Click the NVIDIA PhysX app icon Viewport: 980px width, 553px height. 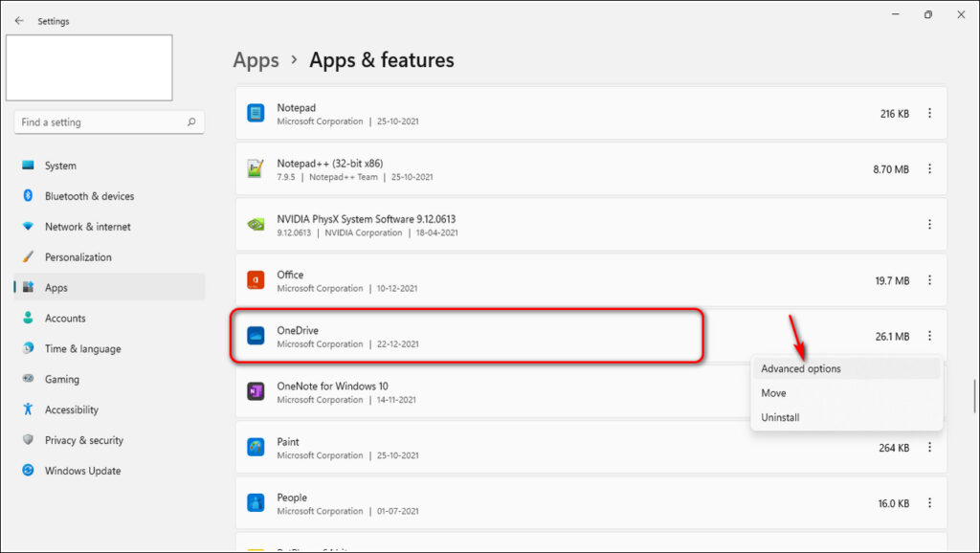[x=256, y=224]
